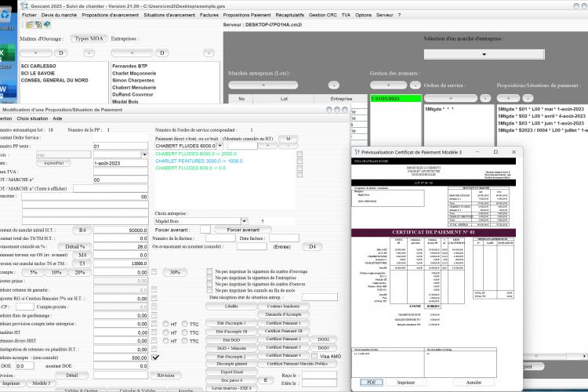Expand the CHABERT FLUIDES 6000.0 dropdown
This screenshot has width=588, height=392.
pos(220,146)
